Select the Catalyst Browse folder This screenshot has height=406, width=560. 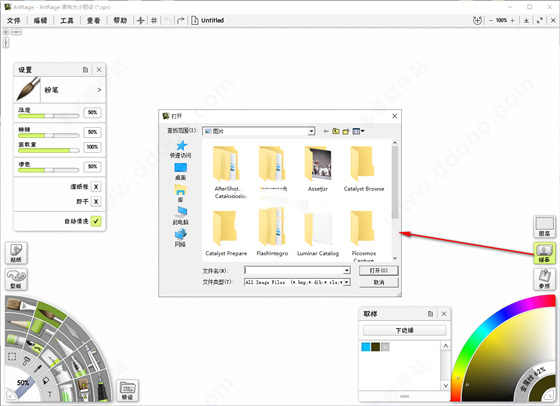coord(364,169)
